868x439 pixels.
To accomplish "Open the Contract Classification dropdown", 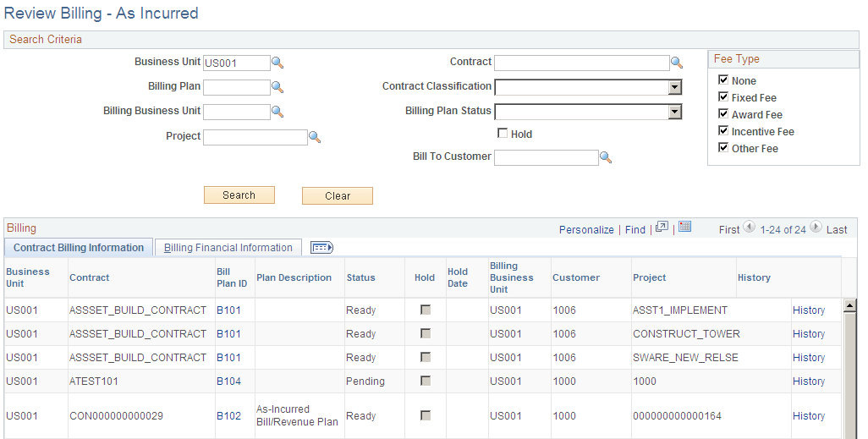I will tap(588, 87).
